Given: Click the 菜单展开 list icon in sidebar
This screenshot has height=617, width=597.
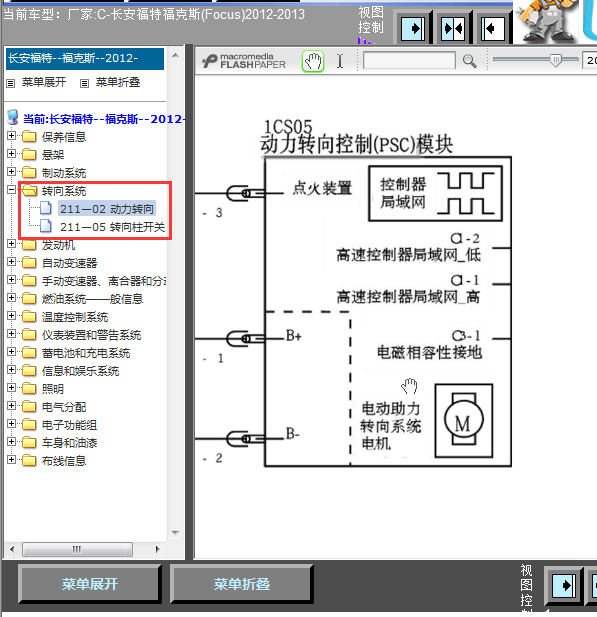Looking at the screenshot, I should tap(11, 83).
